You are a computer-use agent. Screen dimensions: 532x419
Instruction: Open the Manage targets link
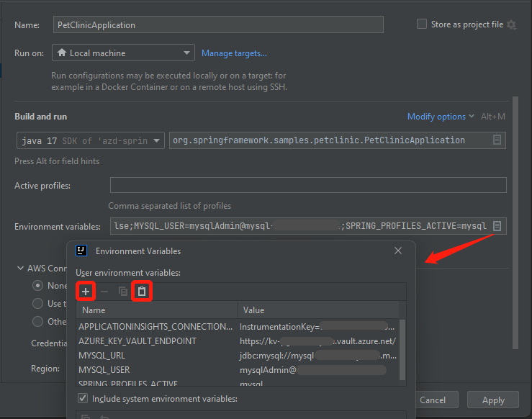tap(234, 53)
